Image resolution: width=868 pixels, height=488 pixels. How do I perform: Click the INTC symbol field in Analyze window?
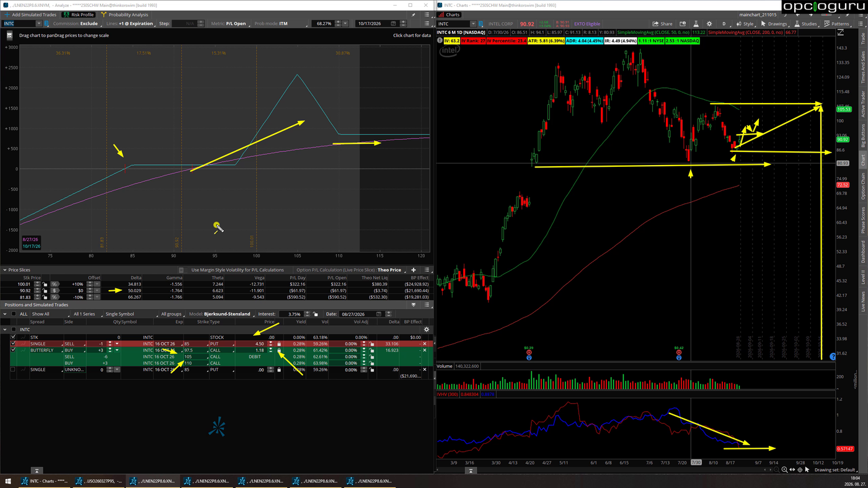tap(19, 24)
